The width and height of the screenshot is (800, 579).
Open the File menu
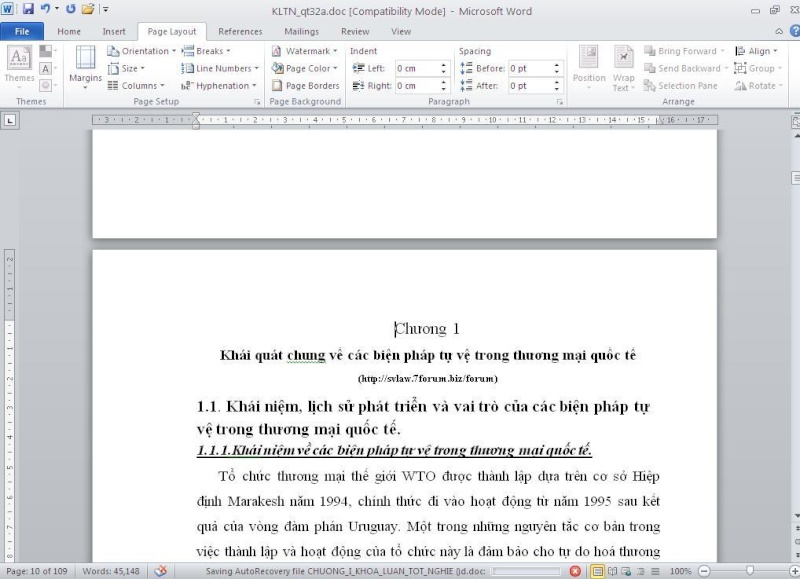22,31
